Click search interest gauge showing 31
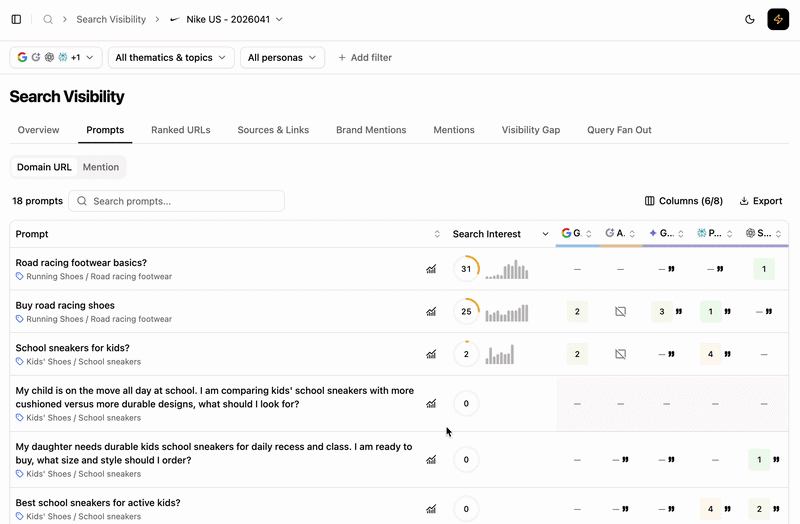Viewport: 800px width, 524px height. (x=466, y=269)
